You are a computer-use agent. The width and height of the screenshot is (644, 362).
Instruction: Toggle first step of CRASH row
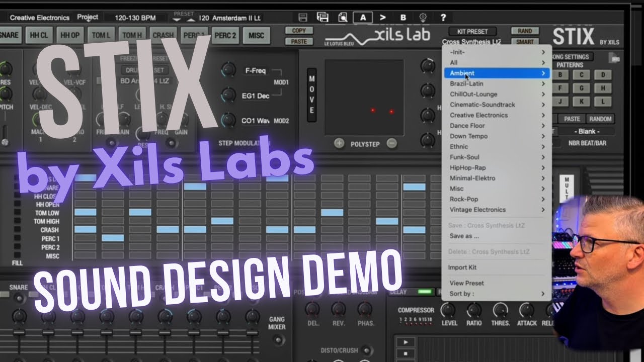(x=86, y=229)
